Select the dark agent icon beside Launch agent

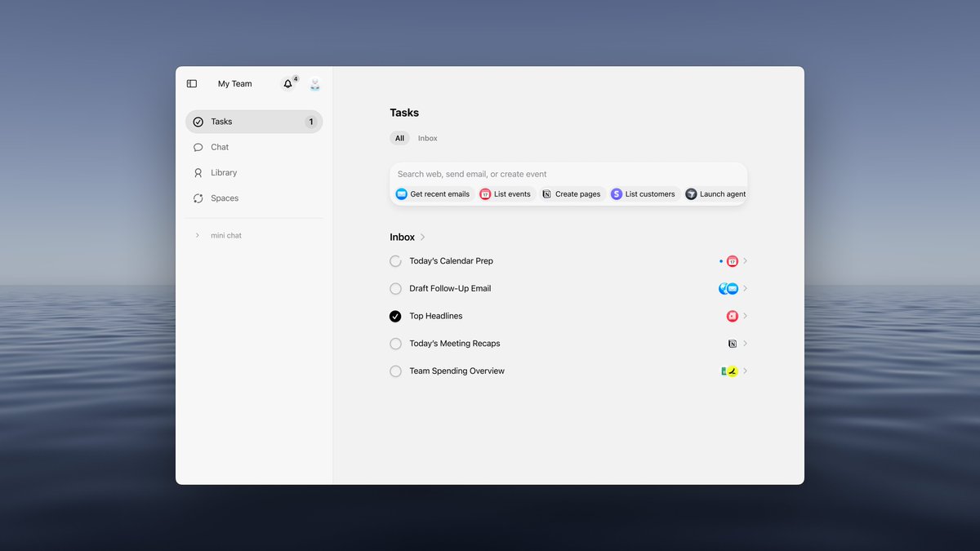coord(688,193)
